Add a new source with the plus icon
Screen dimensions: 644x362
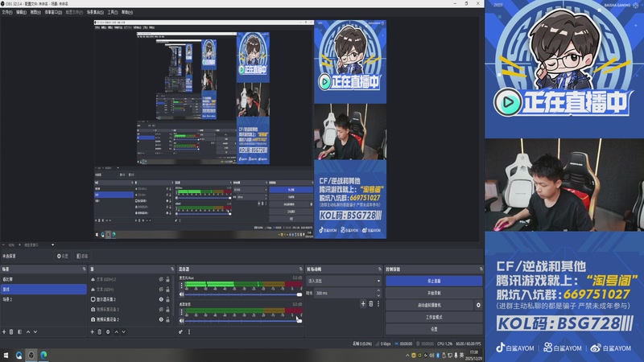(92, 331)
